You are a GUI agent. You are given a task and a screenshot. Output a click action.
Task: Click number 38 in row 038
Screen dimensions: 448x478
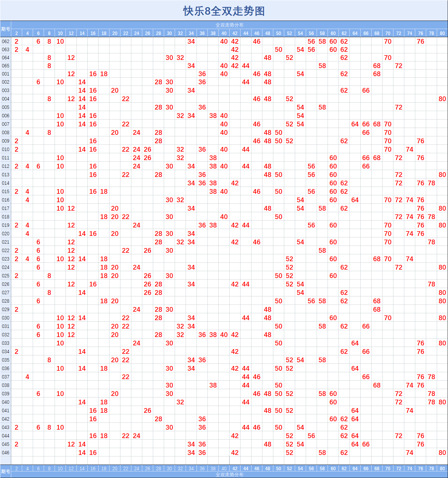(213, 385)
